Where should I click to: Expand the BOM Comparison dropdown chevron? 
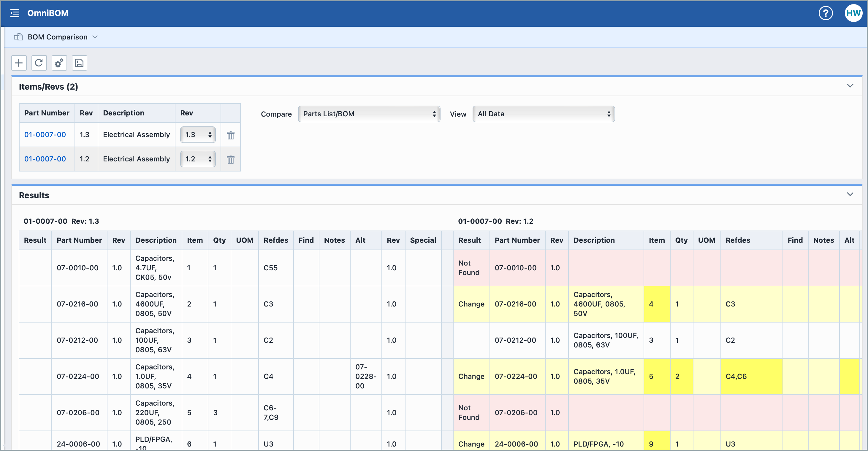pyautogui.click(x=95, y=37)
